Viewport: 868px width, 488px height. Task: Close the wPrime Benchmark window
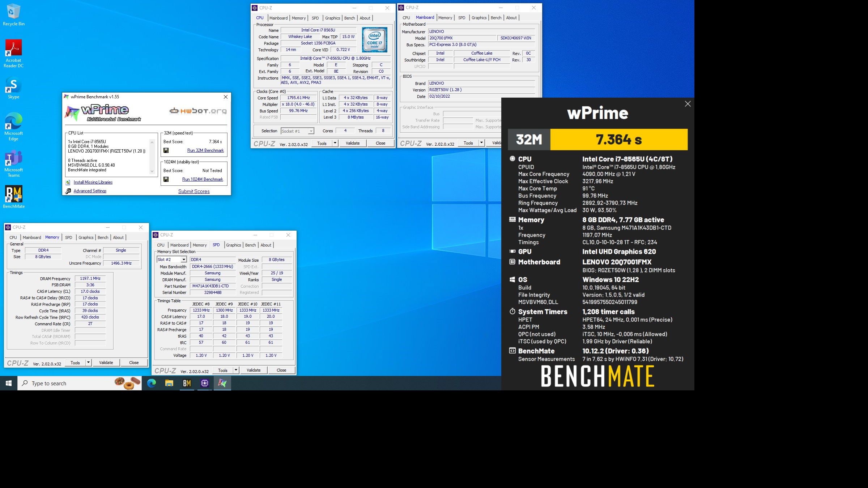click(226, 97)
